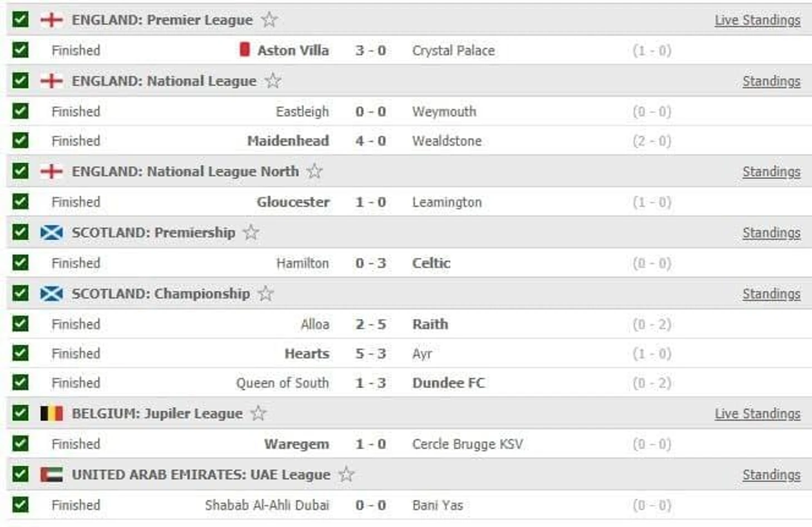812x527 pixels.
Task: Star the Scotland Premiership favorite icon
Action: pyautogui.click(x=251, y=232)
